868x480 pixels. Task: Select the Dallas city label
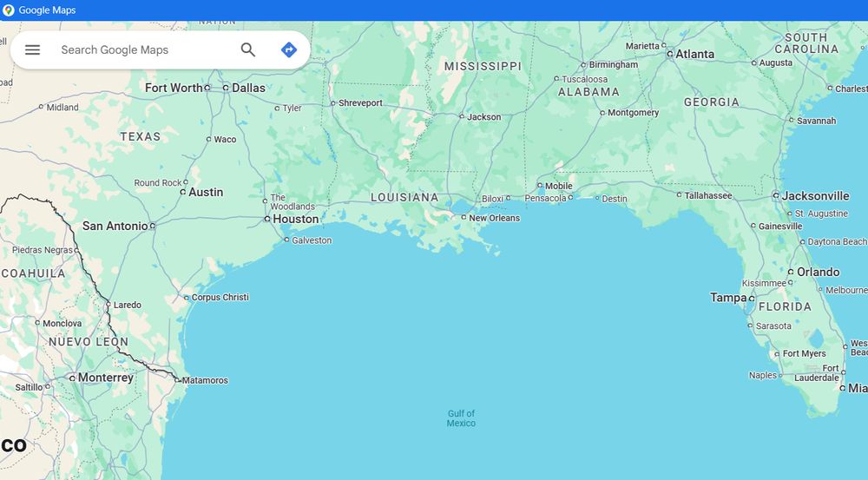coord(248,88)
